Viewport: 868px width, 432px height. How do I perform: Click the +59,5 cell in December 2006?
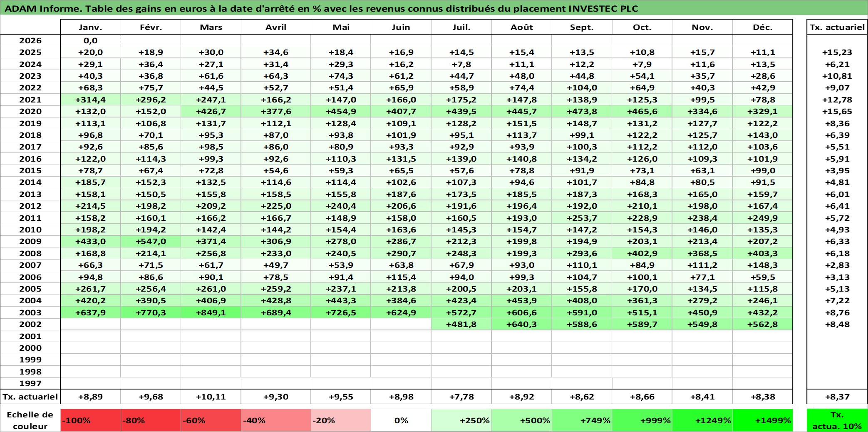763,277
